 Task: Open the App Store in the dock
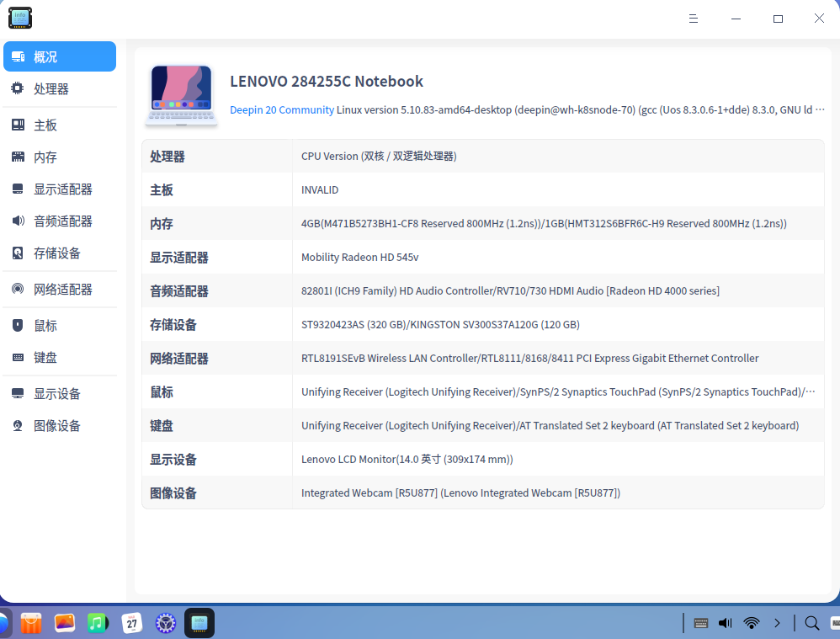coord(31,623)
